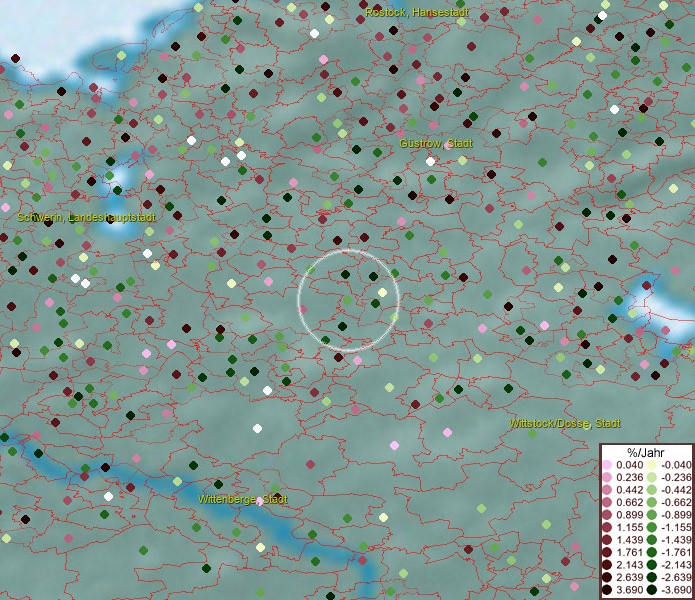Click legend number 1.761

pyautogui.click(x=629, y=553)
